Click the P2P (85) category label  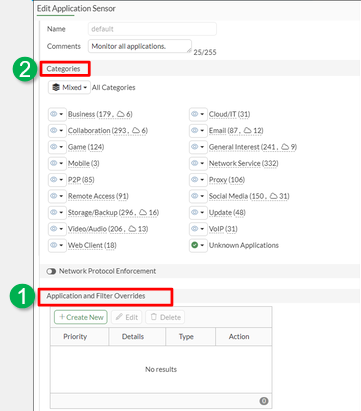click(x=81, y=180)
